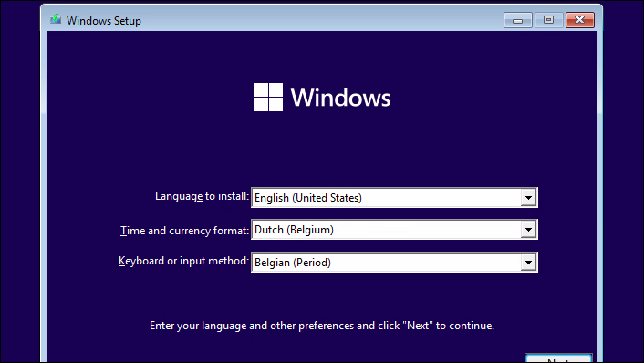Screen dimensions: 644x363
Task: Select the Belgian (Period) keyboard field
Action: tap(394, 263)
